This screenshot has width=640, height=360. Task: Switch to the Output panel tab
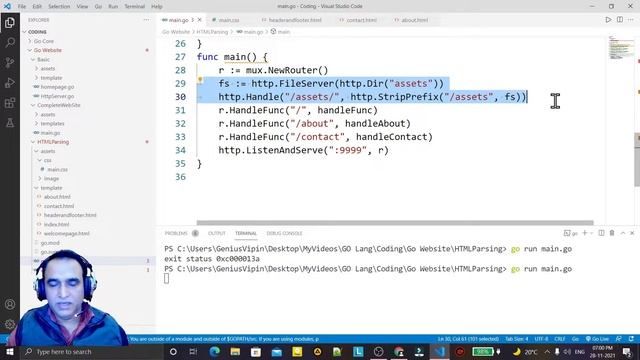click(x=217, y=233)
